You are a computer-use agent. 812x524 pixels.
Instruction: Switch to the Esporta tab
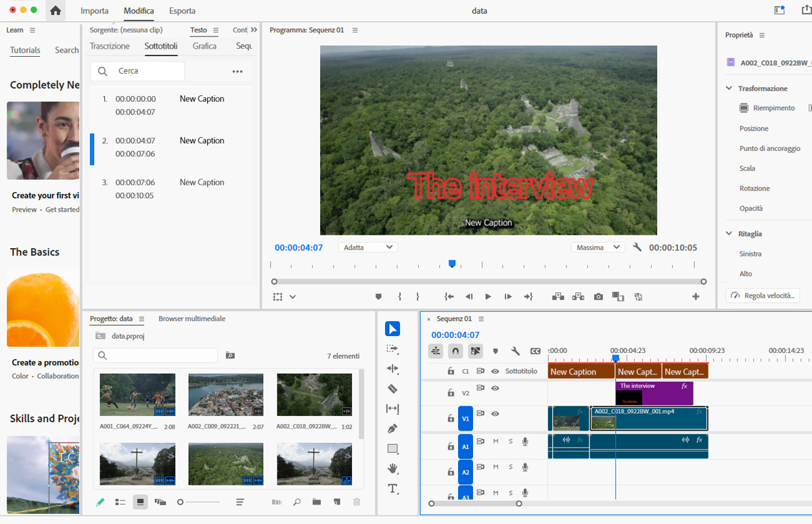182,11
